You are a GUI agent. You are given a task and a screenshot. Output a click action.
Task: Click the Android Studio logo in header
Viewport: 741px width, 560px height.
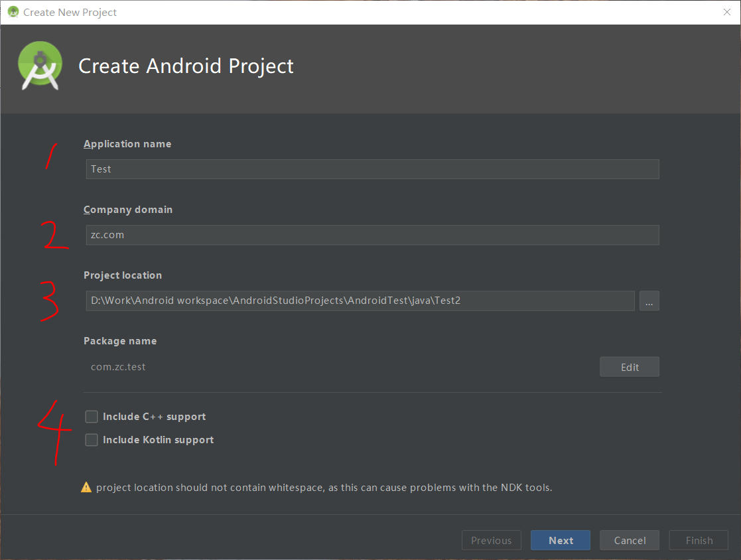pyautogui.click(x=40, y=66)
